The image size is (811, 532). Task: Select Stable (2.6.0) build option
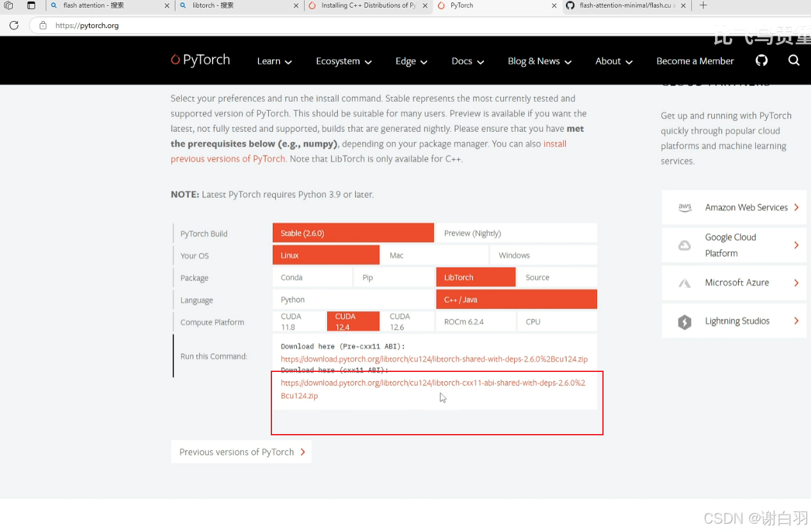tap(353, 233)
